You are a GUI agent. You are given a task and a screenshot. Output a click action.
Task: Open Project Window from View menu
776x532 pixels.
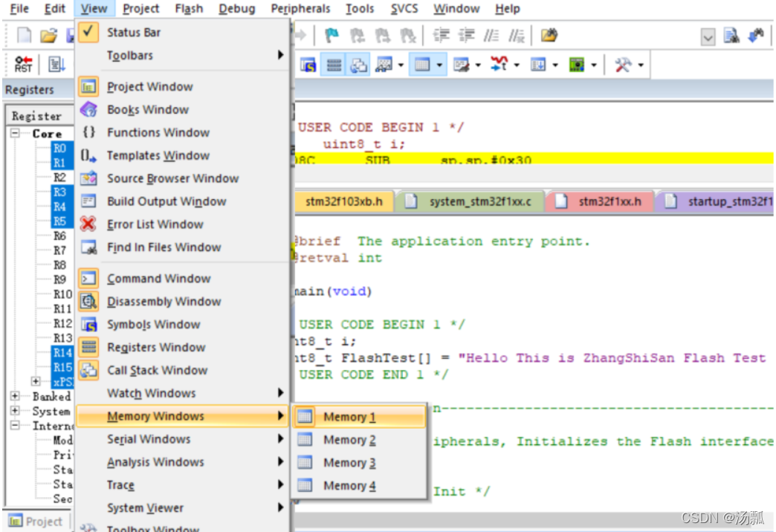point(183,87)
